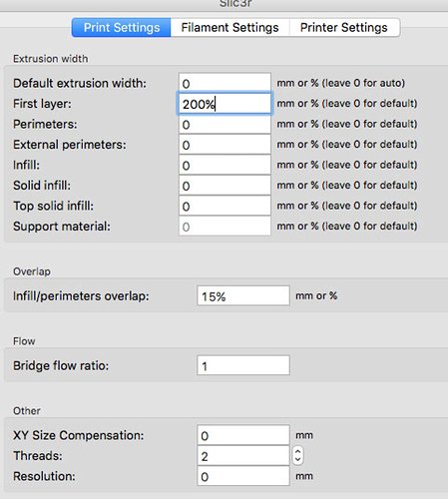This screenshot has height=499, width=448.
Task: Decrease Threads with the stepper down arrow
Action: click(298, 460)
